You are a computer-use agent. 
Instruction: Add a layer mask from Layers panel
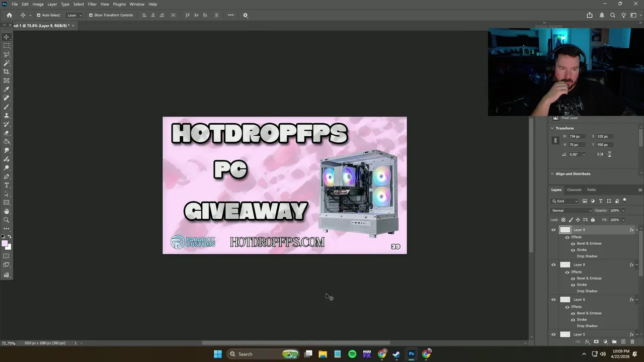point(596,342)
